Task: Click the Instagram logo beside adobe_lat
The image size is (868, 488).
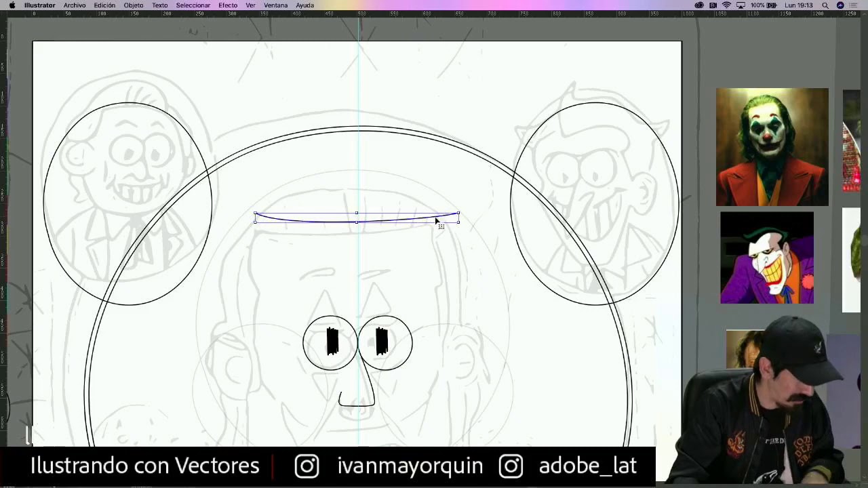Action: [x=511, y=466]
